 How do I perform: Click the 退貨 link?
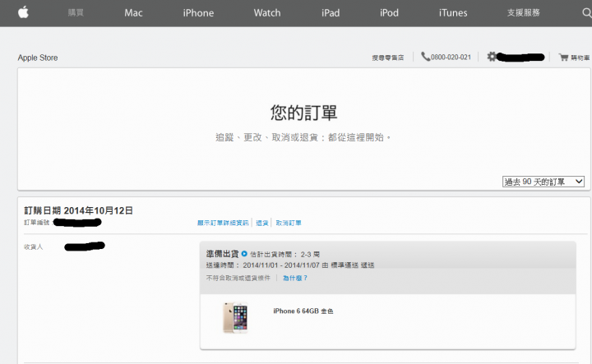tap(262, 223)
